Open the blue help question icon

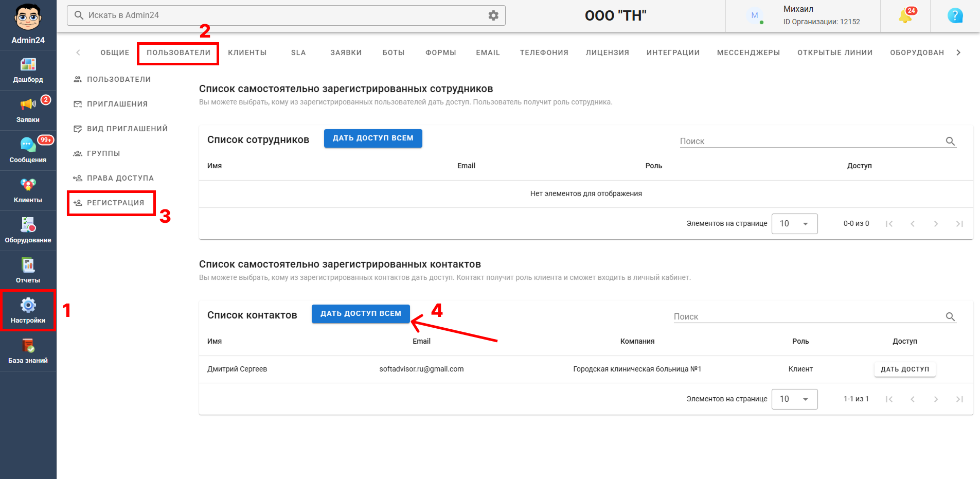[x=955, y=16]
